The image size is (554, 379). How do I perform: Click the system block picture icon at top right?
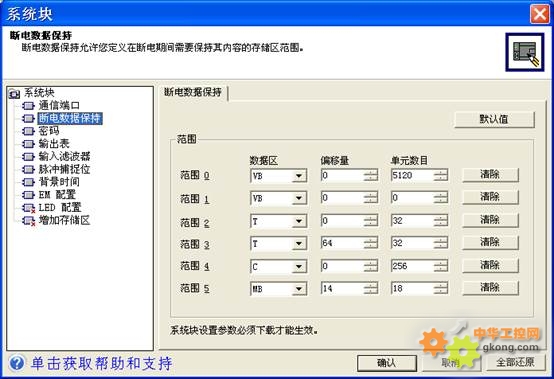[x=525, y=52]
